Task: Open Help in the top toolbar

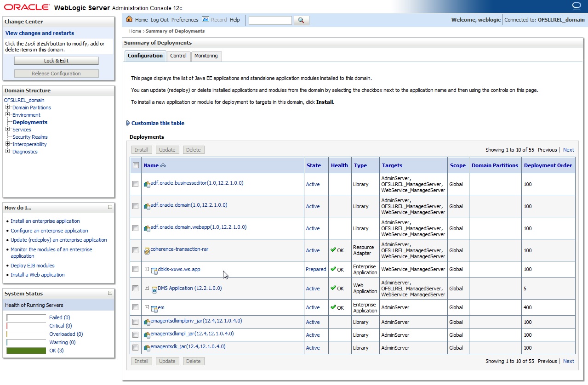Action: 235,20
